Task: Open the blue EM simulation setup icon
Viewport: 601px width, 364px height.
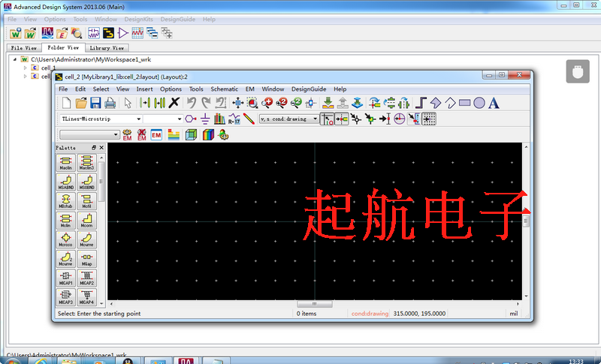Action: pos(156,135)
